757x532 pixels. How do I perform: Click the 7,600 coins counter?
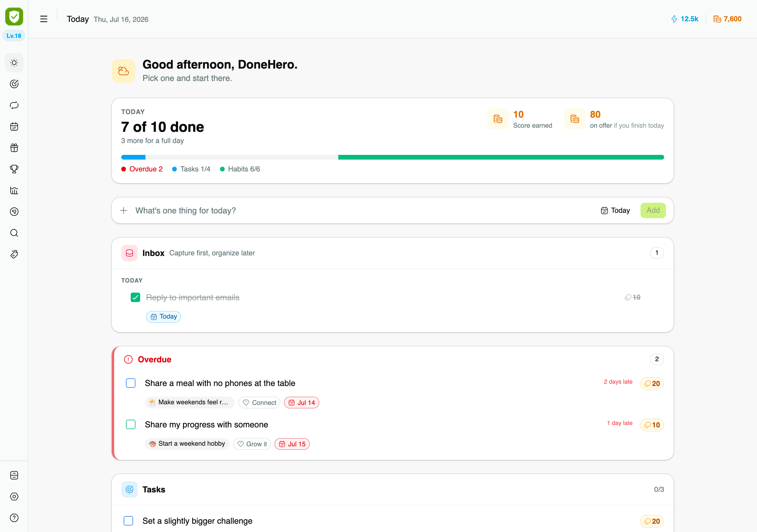(727, 19)
